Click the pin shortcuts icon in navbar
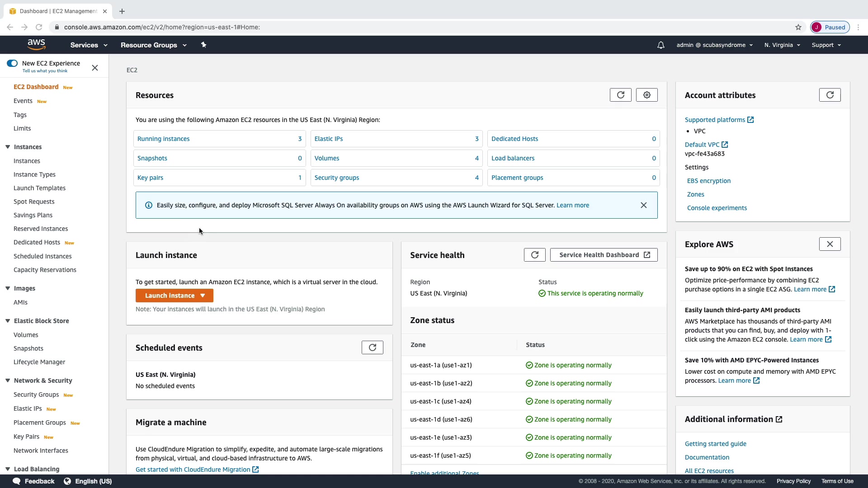This screenshot has width=868, height=488. [x=203, y=45]
